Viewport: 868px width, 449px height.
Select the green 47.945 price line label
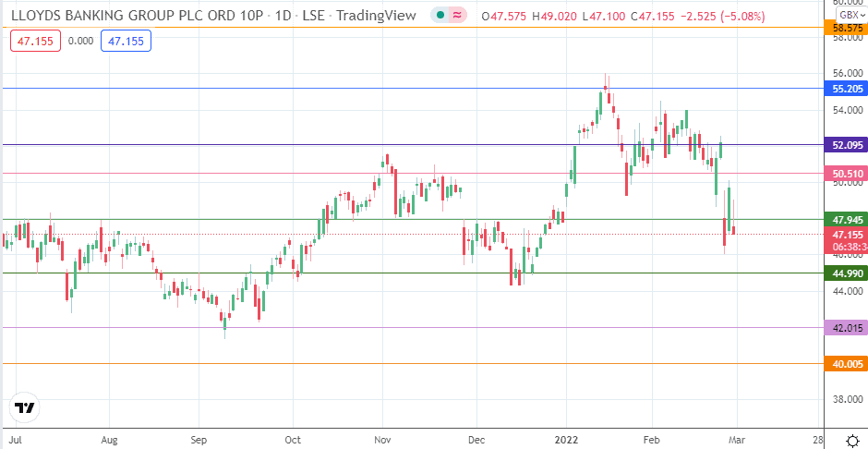pos(846,220)
